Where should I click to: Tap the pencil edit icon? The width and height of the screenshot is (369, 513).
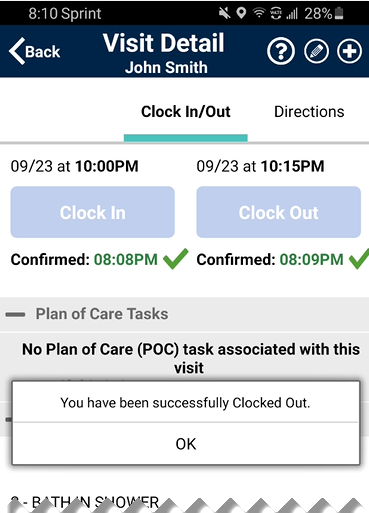point(316,52)
